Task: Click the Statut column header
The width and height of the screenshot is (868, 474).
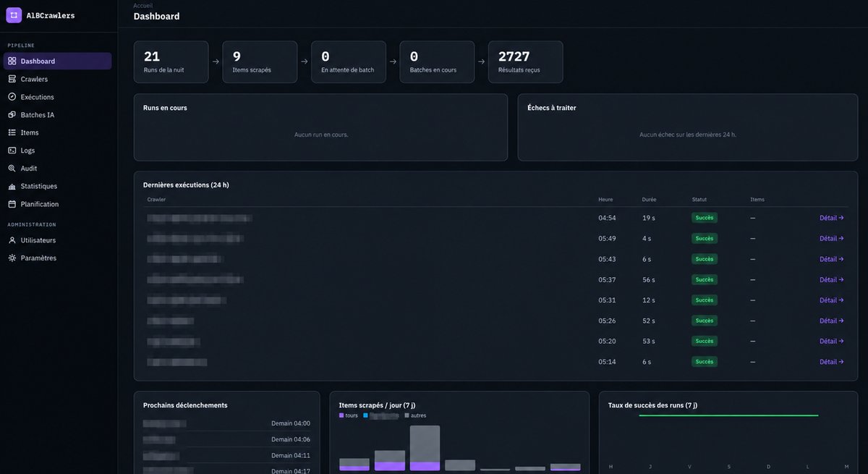Action: [x=699, y=200]
